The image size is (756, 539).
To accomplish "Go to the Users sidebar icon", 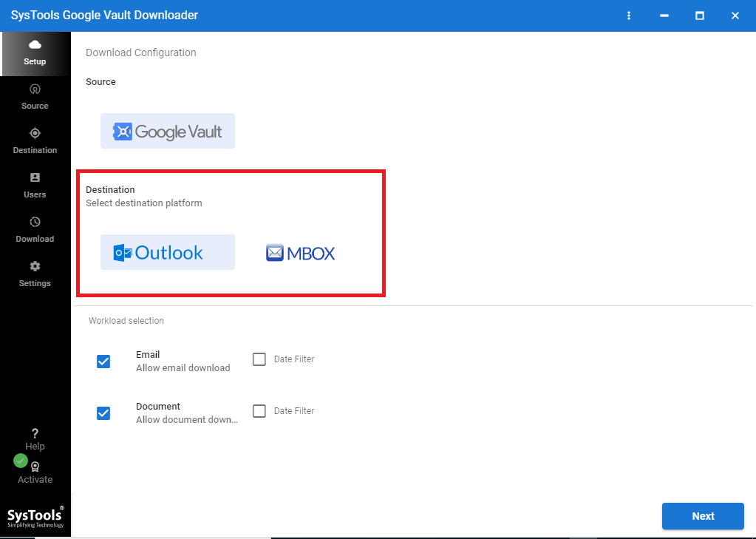I will 35,178.
